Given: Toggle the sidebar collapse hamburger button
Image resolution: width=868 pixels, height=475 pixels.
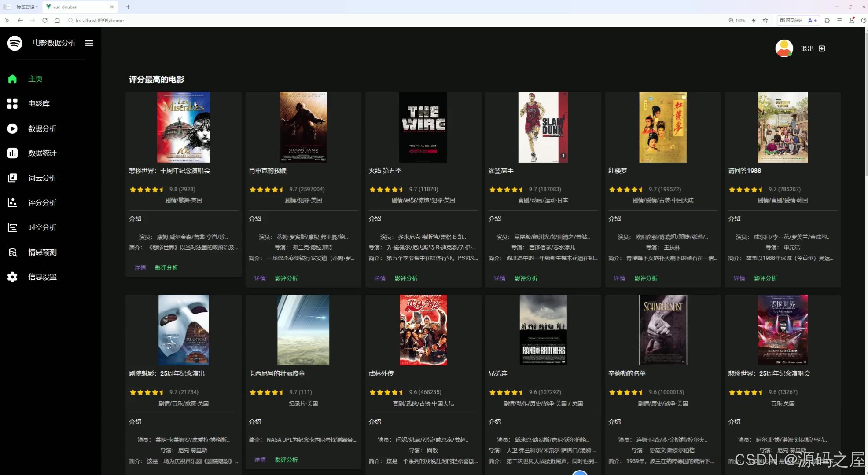Looking at the screenshot, I should click(89, 43).
